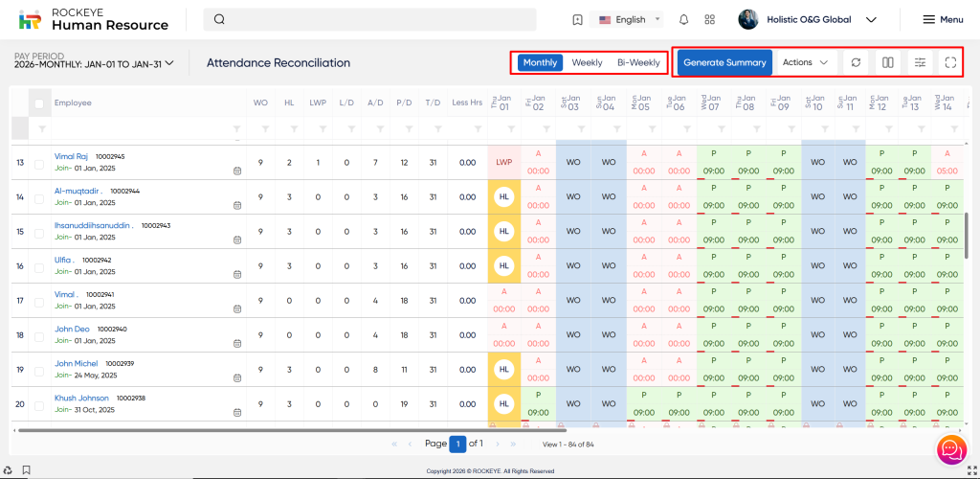This screenshot has width=980, height=479.
Task: Open the column chooser icon
Action: pos(887,62)
